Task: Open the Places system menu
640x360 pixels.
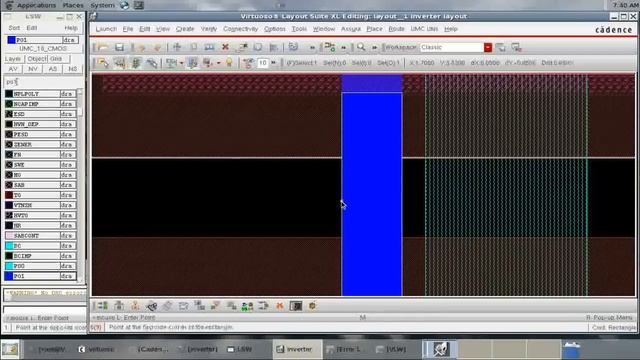Action: (x=73, y=5)
